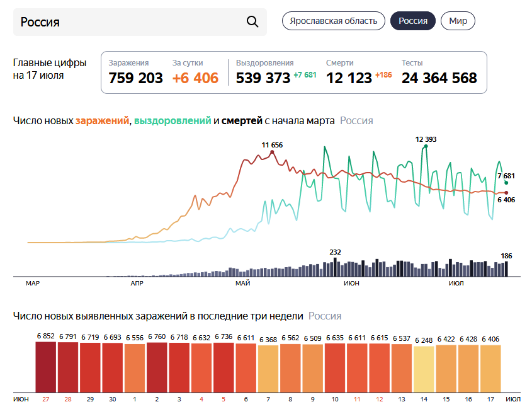Click the June 30 bar showing 6 693
Viewport: 532px width, 414px height.
click(x=112, y=368)
